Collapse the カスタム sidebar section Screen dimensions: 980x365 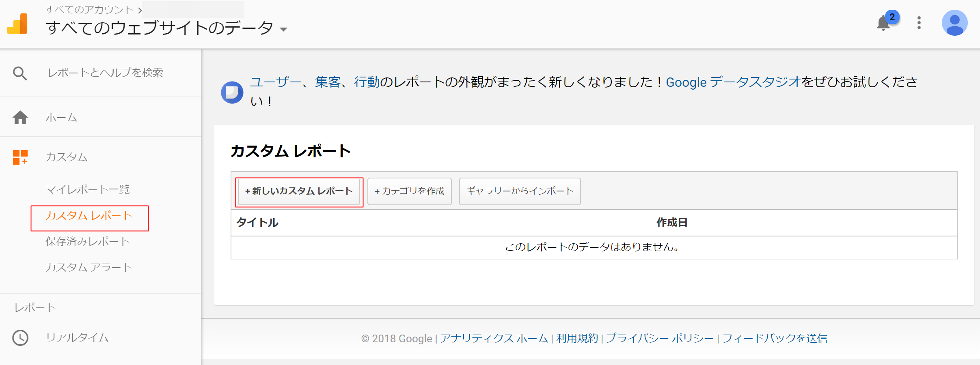pyautogui.click(x=67, y=157)
